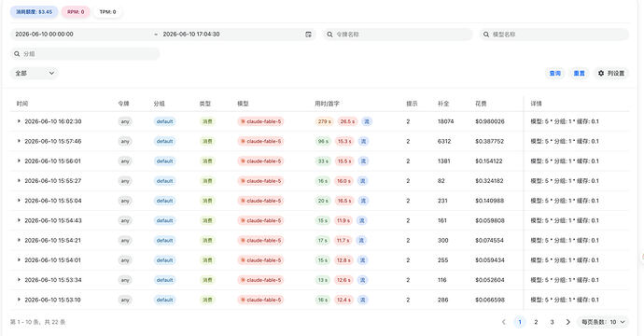
Task: Click the 模型 column header
Action: tap(243, 104)
